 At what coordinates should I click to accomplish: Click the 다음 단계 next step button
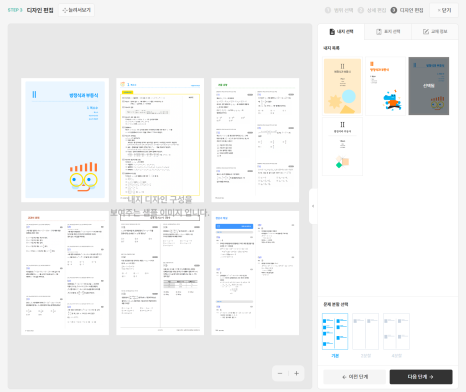click(421, 377)
